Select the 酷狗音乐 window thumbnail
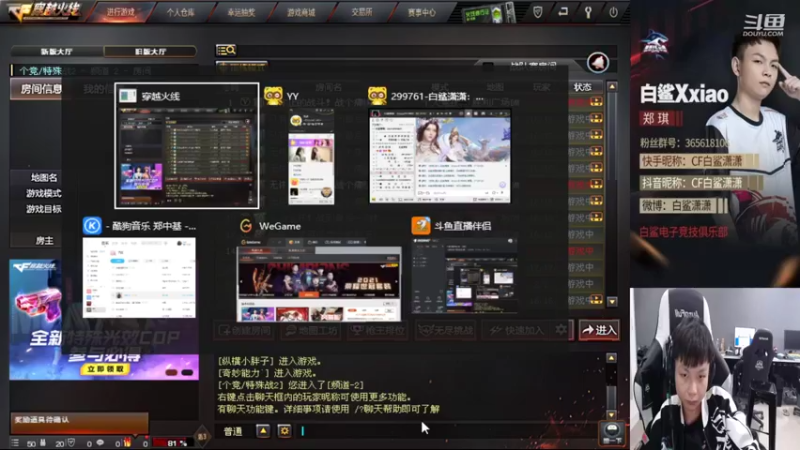The image size is (800, 450). pos(139,278)
